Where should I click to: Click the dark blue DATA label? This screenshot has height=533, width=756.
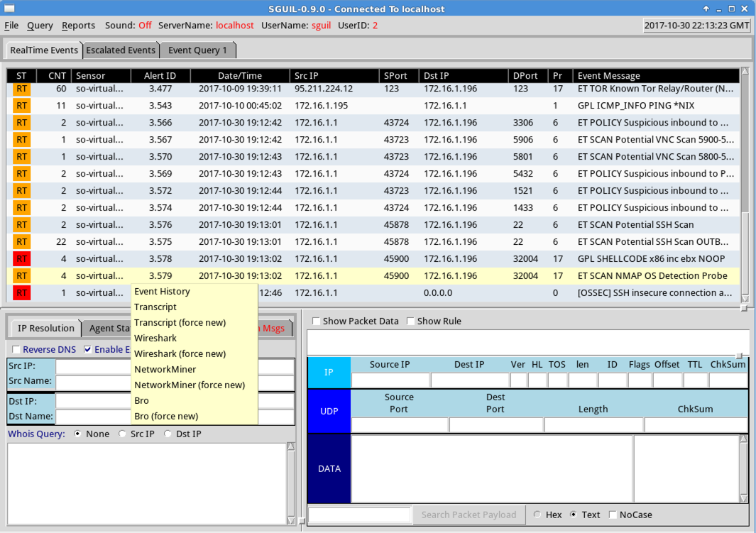pos(329,468)
